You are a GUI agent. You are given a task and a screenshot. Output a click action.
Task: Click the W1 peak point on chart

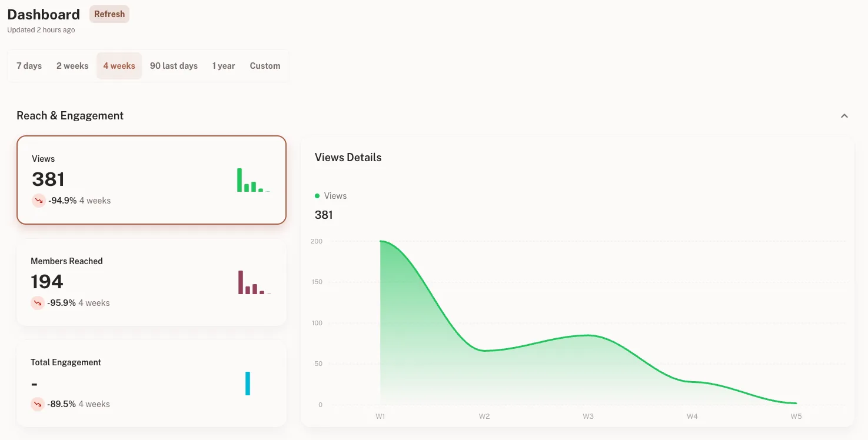[381, 241]
